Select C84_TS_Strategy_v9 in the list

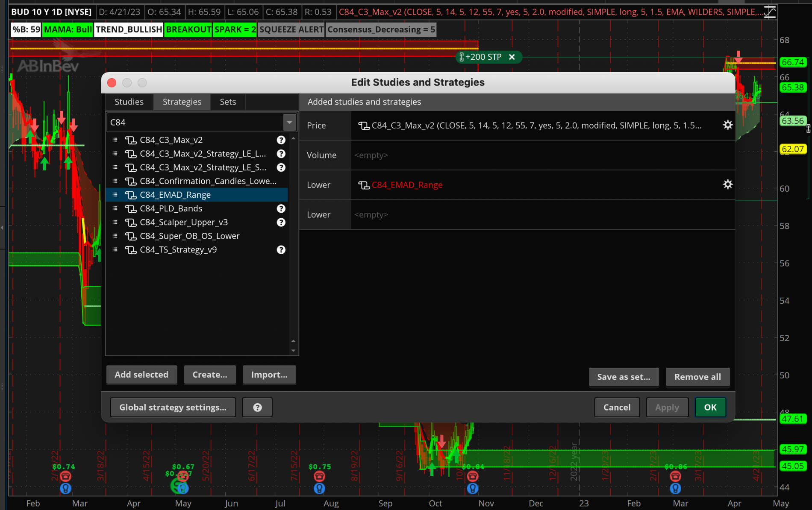(x=197, y=250)
